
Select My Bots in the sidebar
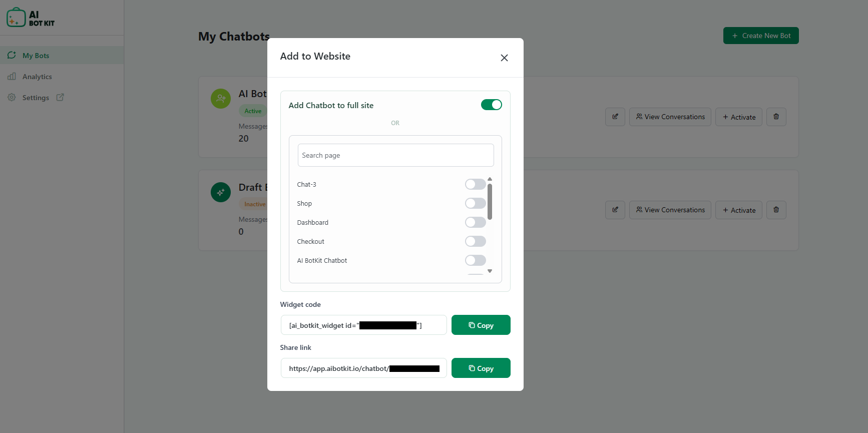click(35, 55)
